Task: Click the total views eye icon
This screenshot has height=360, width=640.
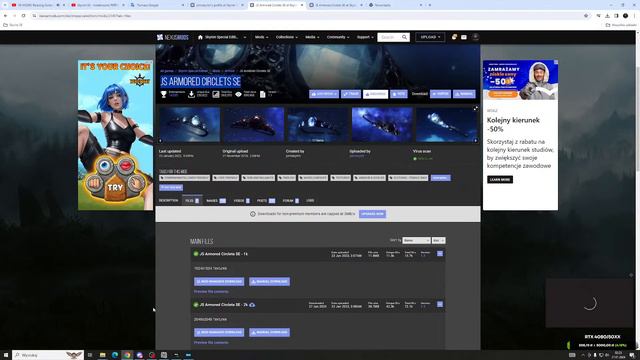Action: click(x=238, y=94)
